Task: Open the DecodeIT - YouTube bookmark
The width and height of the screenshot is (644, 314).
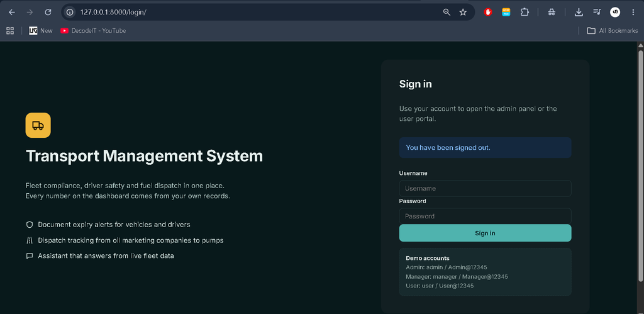Action: [x=93, y=30]
